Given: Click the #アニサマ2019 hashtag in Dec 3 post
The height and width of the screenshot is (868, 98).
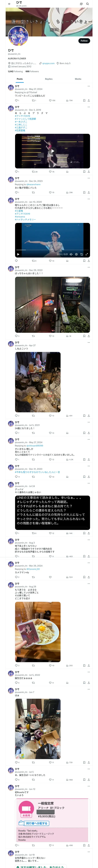Looking at the screenshot, I should [x=22, y=116].
